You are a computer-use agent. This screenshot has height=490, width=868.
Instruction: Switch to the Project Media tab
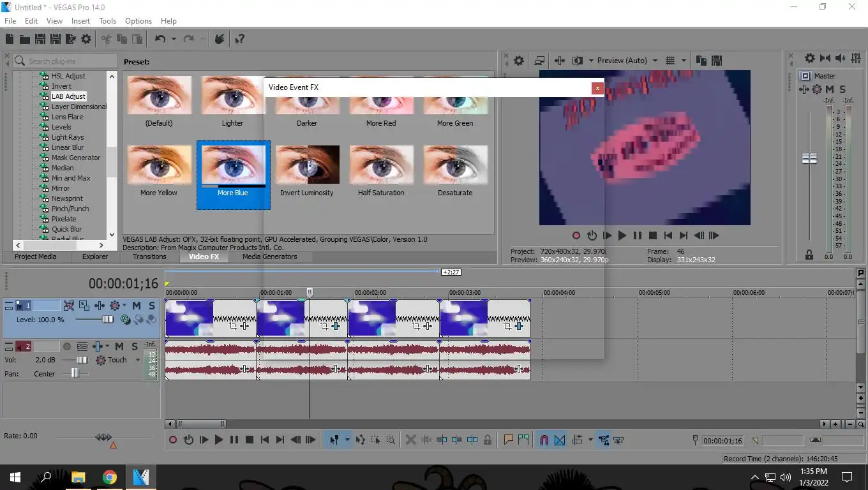coord(36,256)
